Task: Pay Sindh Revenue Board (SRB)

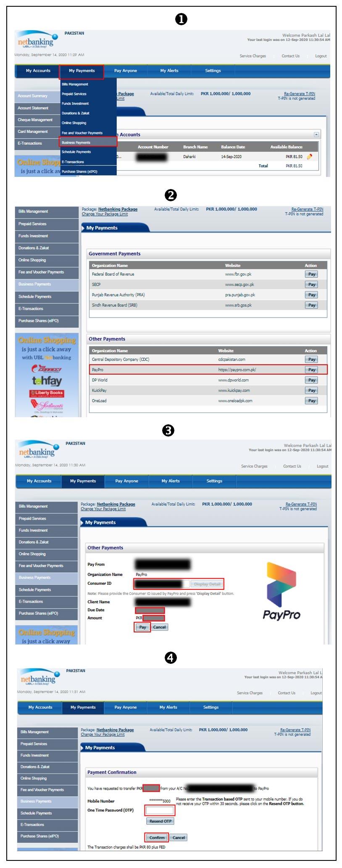Action: 311,305
